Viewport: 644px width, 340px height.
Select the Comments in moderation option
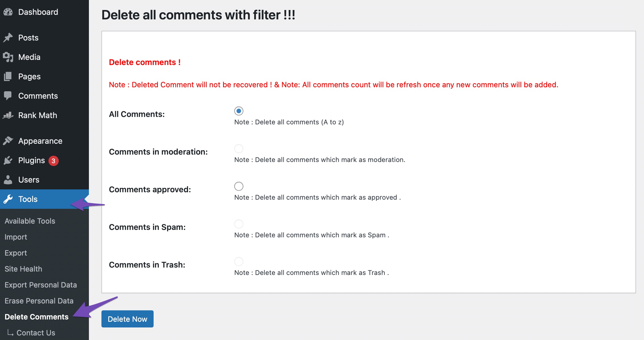[x=239, y=148]
